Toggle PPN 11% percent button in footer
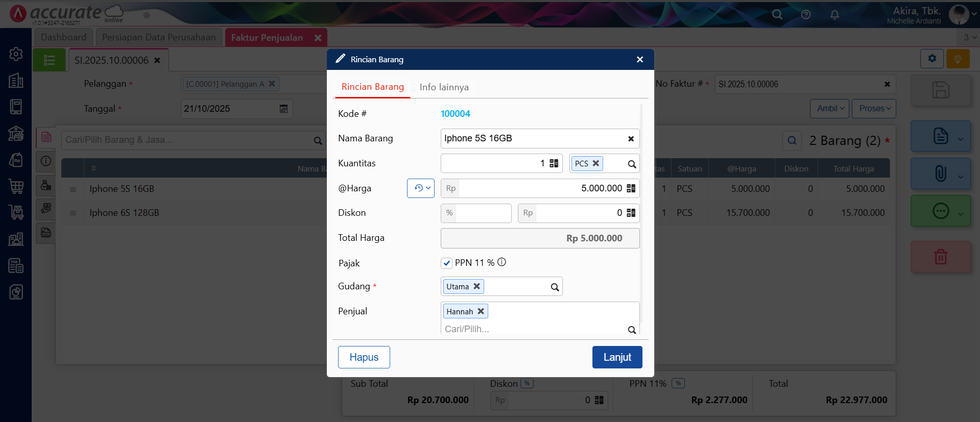980x422 pixels. click(678, 383)
